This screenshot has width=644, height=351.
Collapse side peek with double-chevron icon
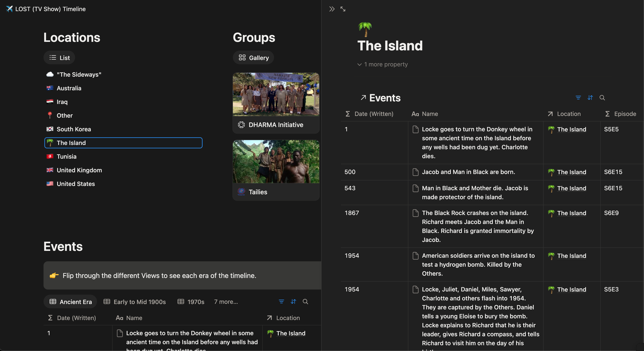click(x=332, y=9)
